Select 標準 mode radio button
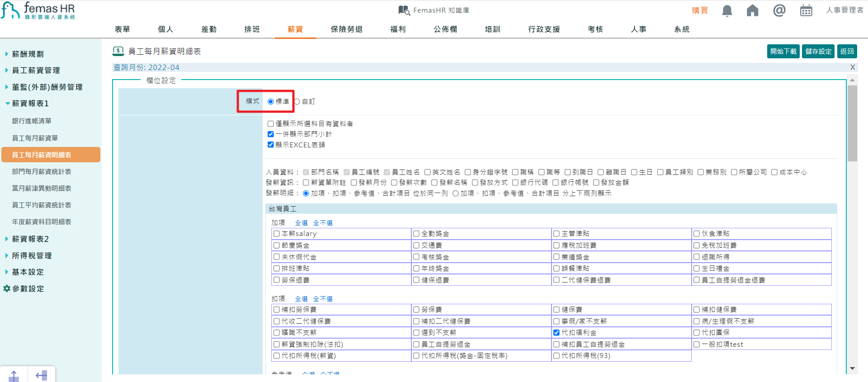 [270, 102]
